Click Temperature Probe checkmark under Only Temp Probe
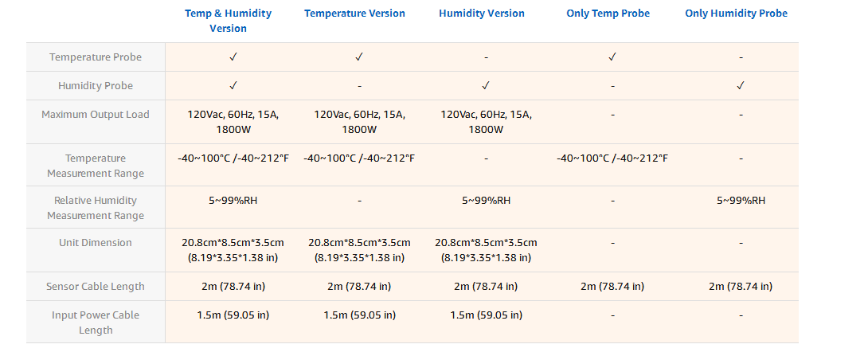868x352 pixels. [x=612, y=57]
